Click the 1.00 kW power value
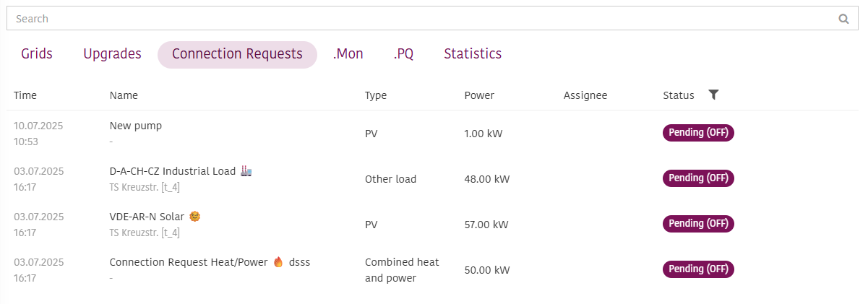 pyautogui.click(x=484, y=134)
